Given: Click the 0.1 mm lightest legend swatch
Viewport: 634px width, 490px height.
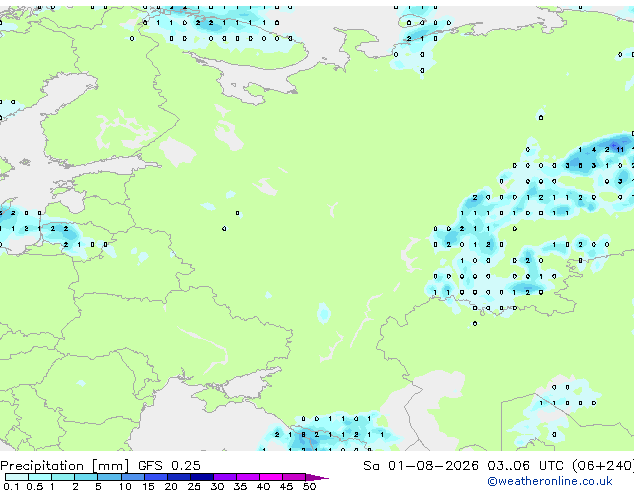Looking at the screenshot, I should tap(17, 477).
